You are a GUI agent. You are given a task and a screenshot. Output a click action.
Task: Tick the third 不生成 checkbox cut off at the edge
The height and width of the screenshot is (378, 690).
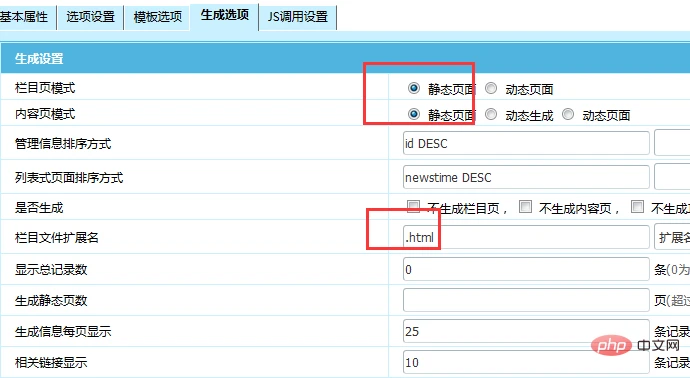click(637, 206)
